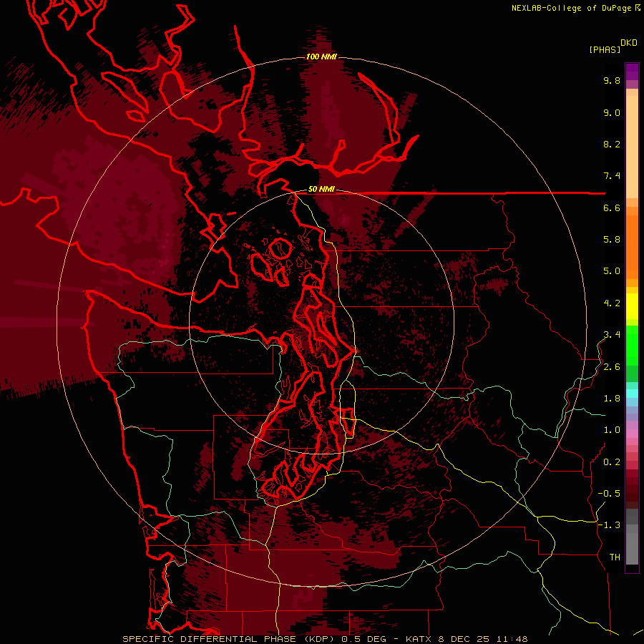The height and width of the screenshot is (644, 644).
Task: Click the 3.4 scale value
Action: 612,335
